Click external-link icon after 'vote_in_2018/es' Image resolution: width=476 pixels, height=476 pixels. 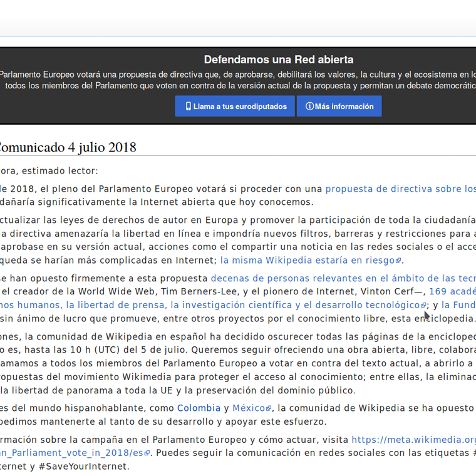tap(147, 453)
